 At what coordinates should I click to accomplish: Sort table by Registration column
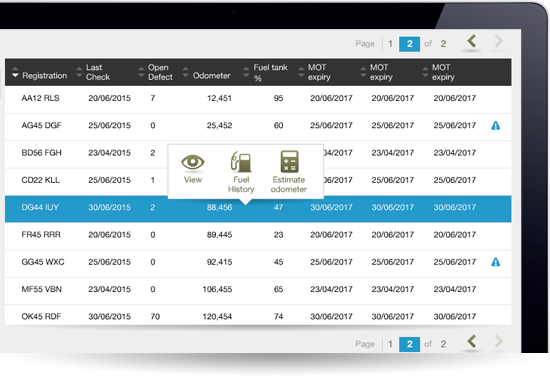tap(15, 72)
